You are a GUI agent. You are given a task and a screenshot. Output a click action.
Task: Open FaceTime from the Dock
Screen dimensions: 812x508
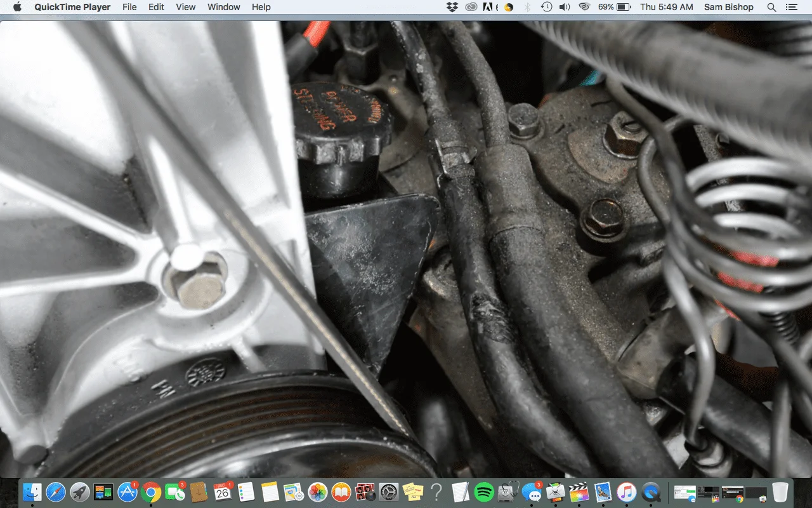coord(174,491)
